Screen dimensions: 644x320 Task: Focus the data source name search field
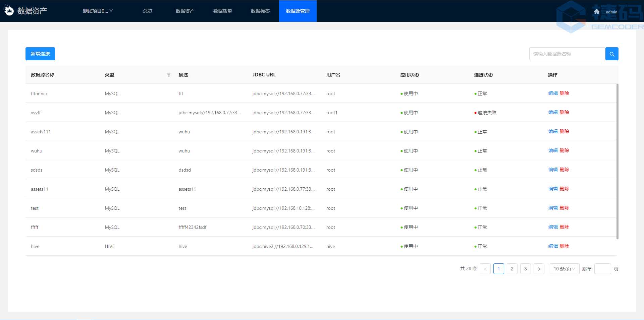coord(567,54)
